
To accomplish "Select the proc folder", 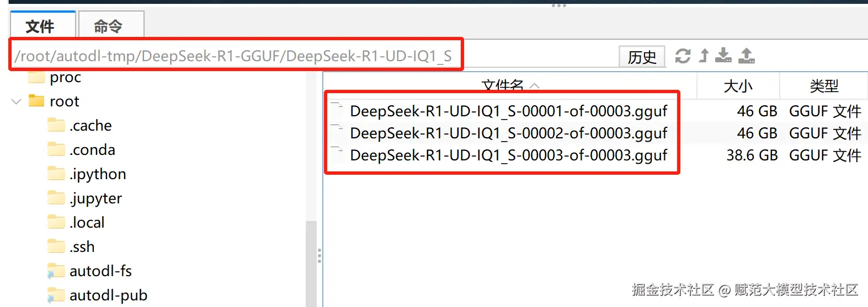I will tap(65, 77).
